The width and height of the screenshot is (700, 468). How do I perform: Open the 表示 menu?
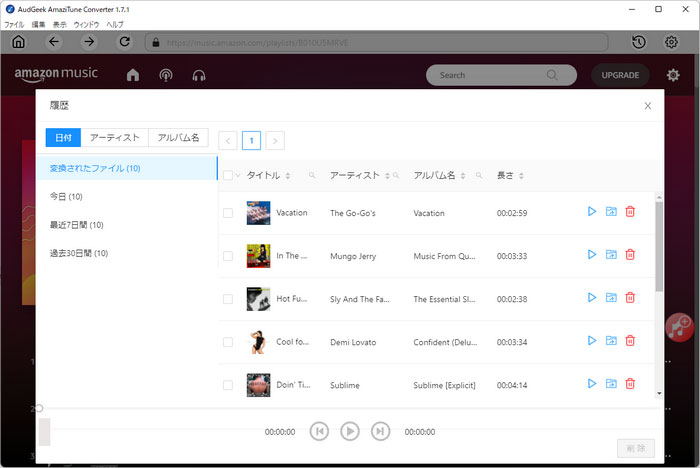pos(59,25)
